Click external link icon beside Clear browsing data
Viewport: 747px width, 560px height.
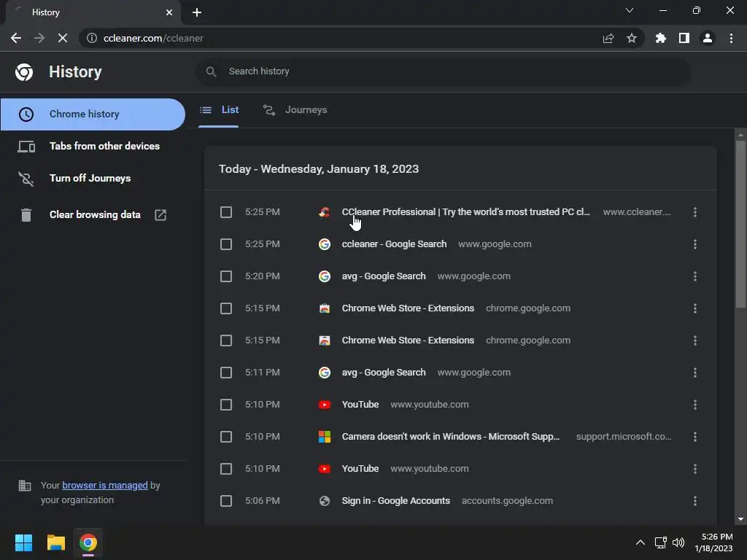click(160, 215)
